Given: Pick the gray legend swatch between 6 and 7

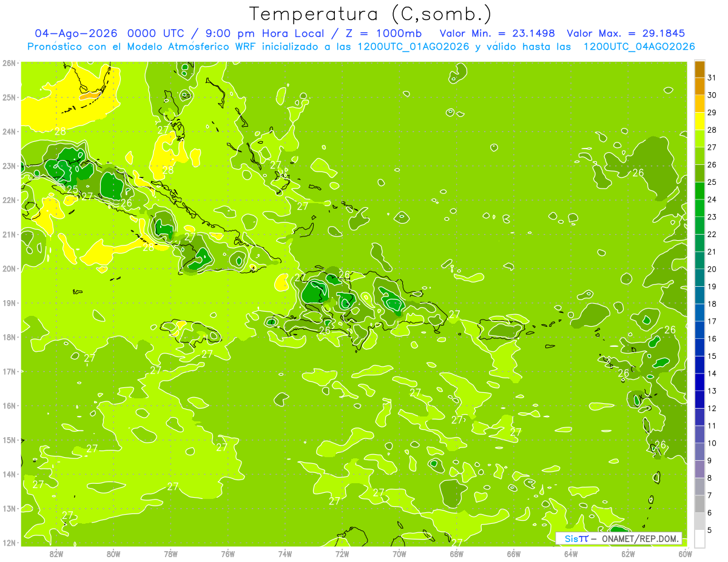Looking at the screenshot, I should click(699, 504).
